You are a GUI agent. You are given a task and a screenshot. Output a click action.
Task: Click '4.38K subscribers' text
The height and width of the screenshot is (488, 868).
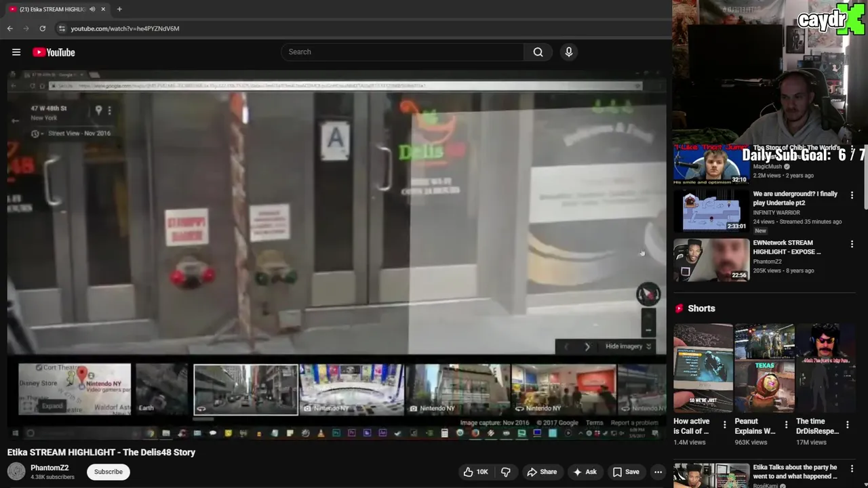pos(52,477)
